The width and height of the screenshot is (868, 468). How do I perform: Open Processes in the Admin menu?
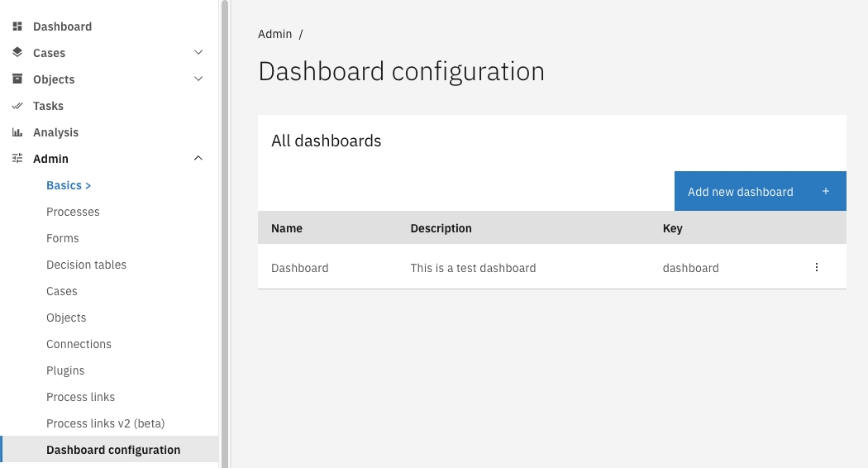pyautogui.click(x=73, y=212)
